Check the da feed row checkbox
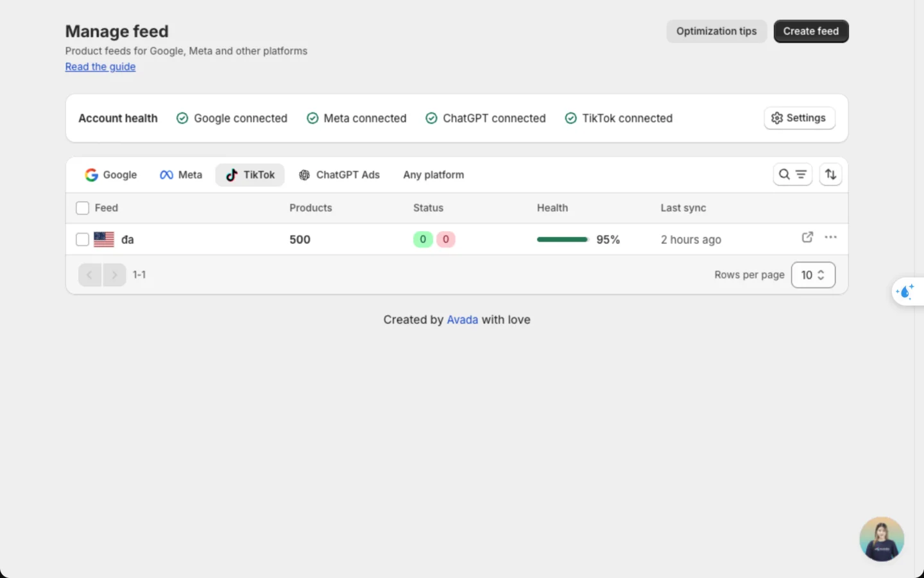This screenshot has height=578, width=924. pos(82,240)
